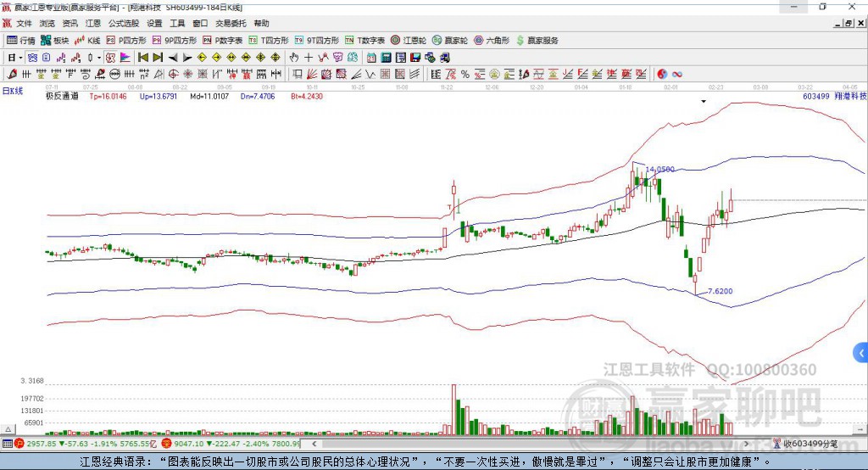
Task: Click the 14.0500 high price label
Action: pyautogui.click(x=659, y=169)
